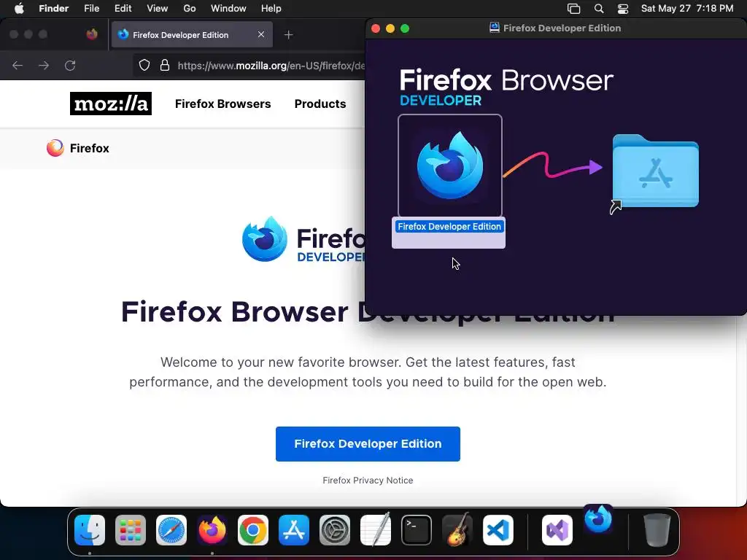Click the padlock site security icon

pyautogui.click(x=165, y=65)
